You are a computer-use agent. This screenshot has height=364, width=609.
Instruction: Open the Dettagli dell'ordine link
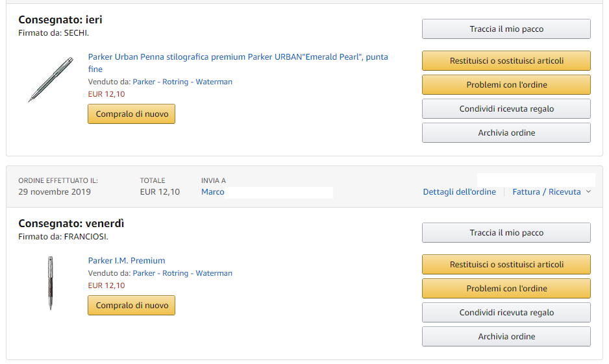459,192
